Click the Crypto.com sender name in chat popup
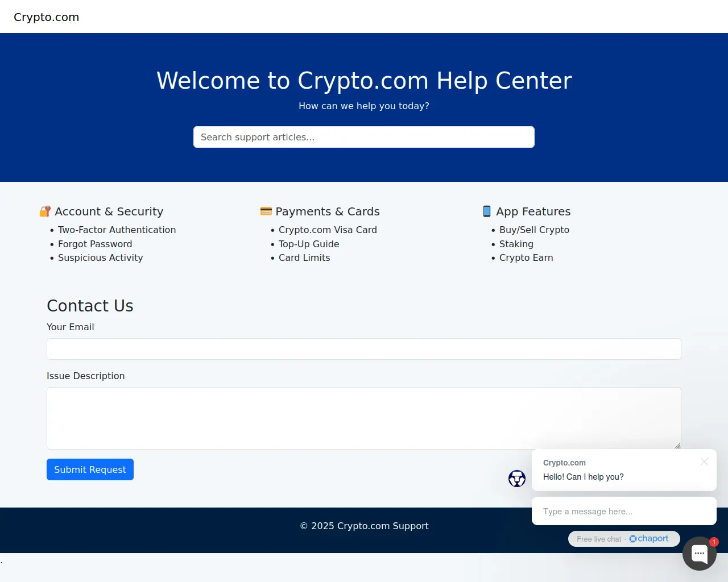The image size is (728, 582). pos(564,463)
